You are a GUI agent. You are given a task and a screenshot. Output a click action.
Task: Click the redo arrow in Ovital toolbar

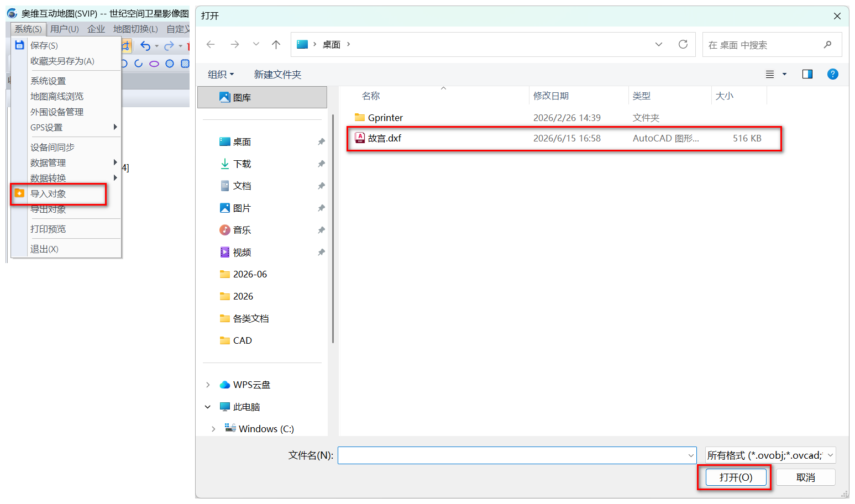169,46
